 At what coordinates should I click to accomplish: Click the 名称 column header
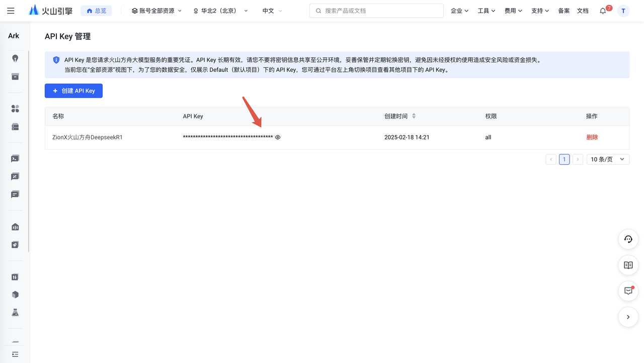58,116
